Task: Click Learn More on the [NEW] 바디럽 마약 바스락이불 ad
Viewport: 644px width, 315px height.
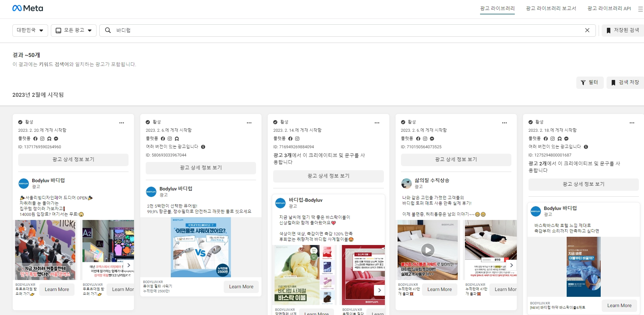Action: click(619, 306)
